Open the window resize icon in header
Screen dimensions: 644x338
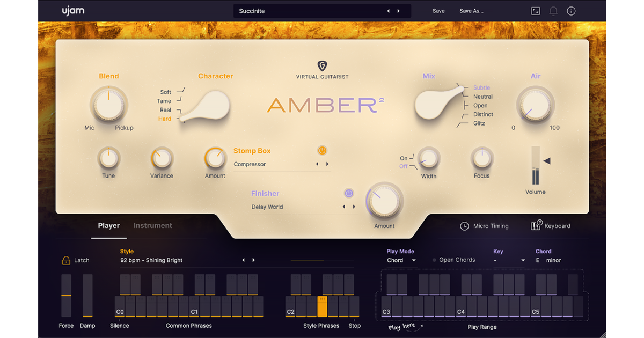pyautogui.click(x=536, y=11)
